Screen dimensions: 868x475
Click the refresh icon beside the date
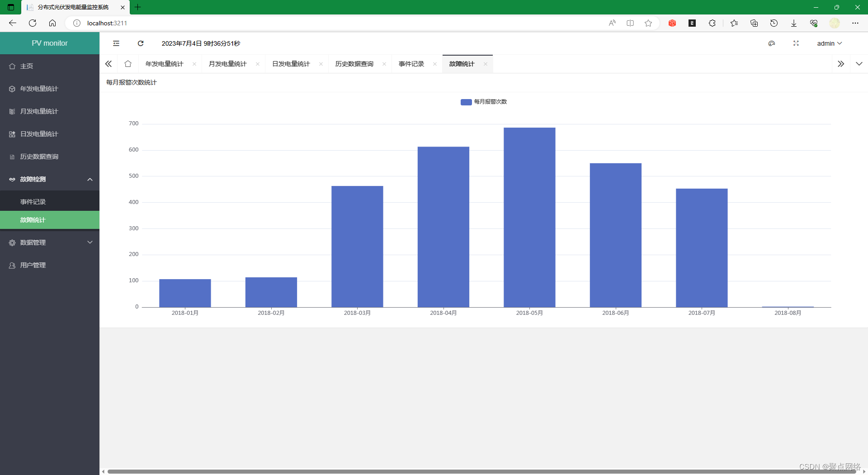point(141,43)
